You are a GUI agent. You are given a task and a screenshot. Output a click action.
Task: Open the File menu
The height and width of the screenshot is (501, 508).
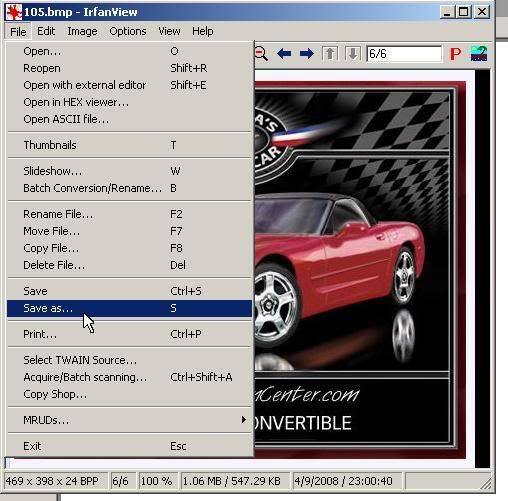[18, 32]
